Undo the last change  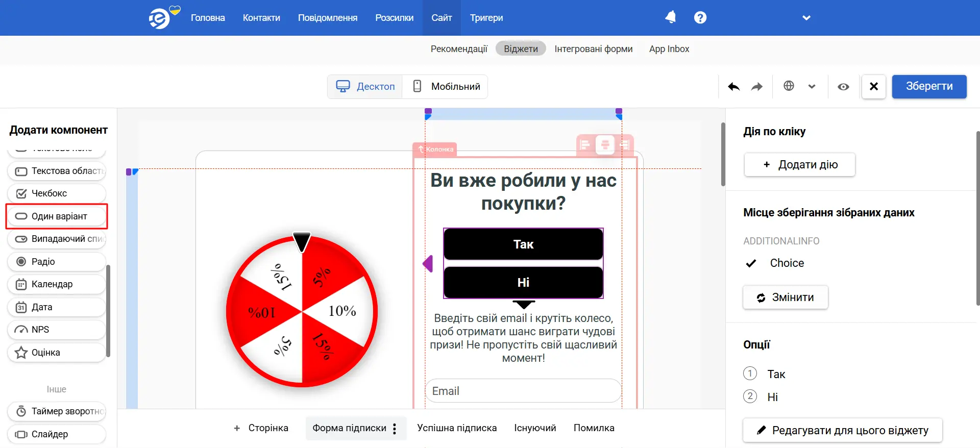coord(734,87)
